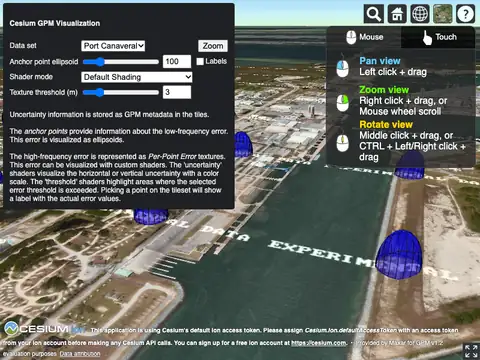Viewport: 480px width, 360px height.
Task: Open the Data set dropdown Port Canaveral
Action: coord(113,46)
